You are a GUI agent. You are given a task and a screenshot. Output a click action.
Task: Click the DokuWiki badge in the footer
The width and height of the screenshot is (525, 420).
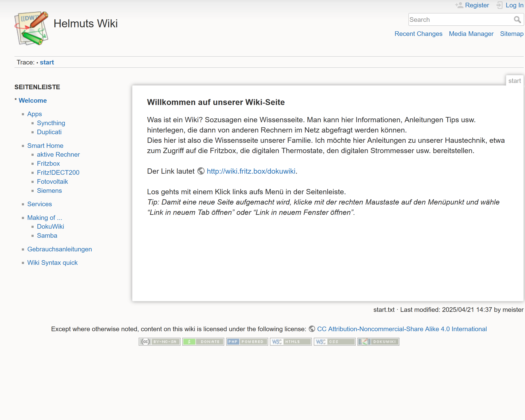[378, 342]
